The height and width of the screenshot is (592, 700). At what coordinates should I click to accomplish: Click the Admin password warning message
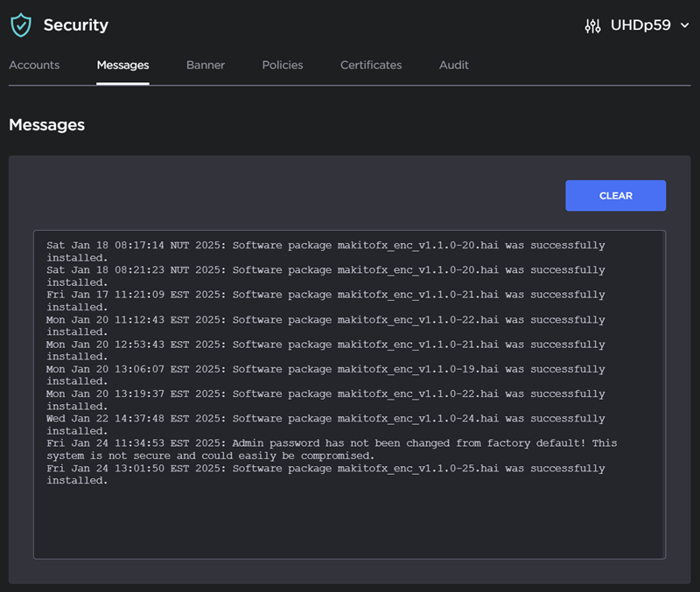331,449
